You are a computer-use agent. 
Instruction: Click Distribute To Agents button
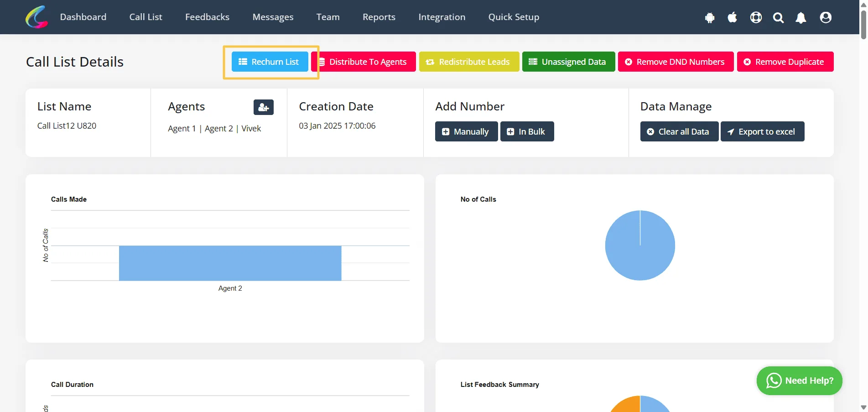pos(364,62)
